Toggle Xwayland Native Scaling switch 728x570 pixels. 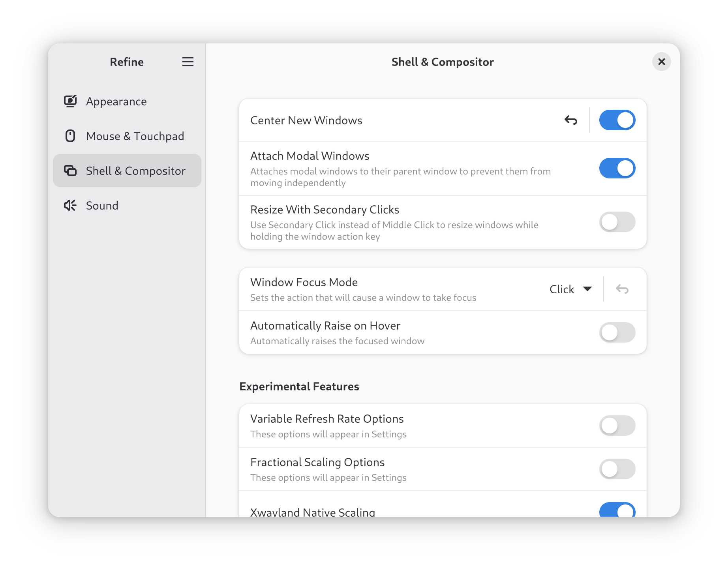617,510
